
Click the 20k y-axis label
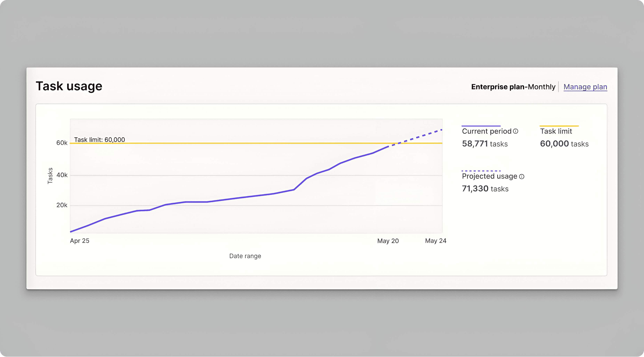62,205
